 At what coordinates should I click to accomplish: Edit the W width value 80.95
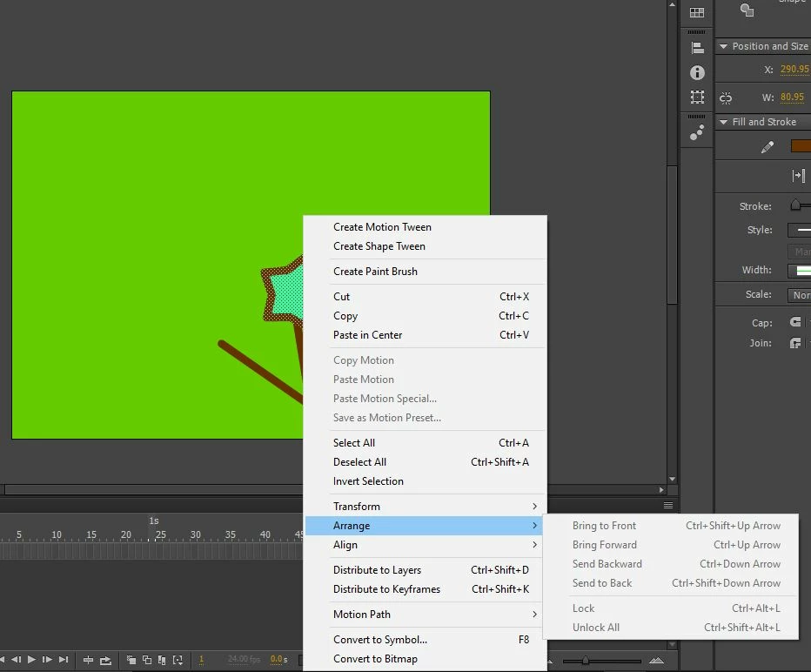[x=792, y=97]
